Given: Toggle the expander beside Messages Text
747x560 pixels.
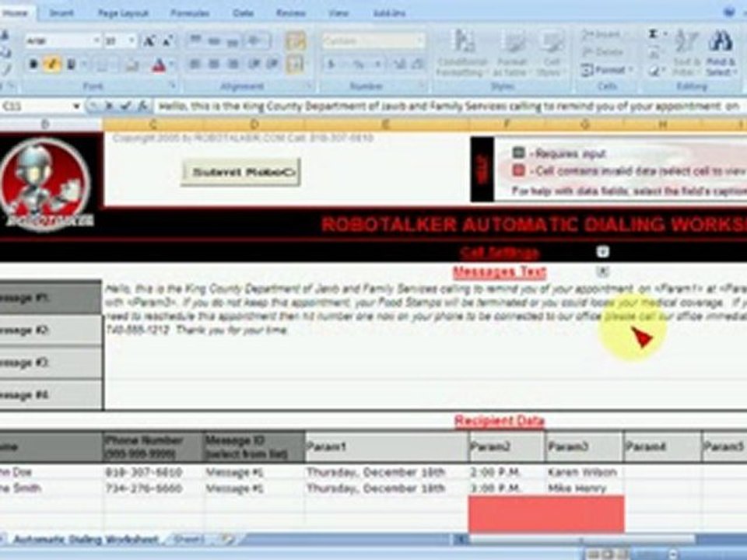Looking at the screenshot, I should [602, 271].
